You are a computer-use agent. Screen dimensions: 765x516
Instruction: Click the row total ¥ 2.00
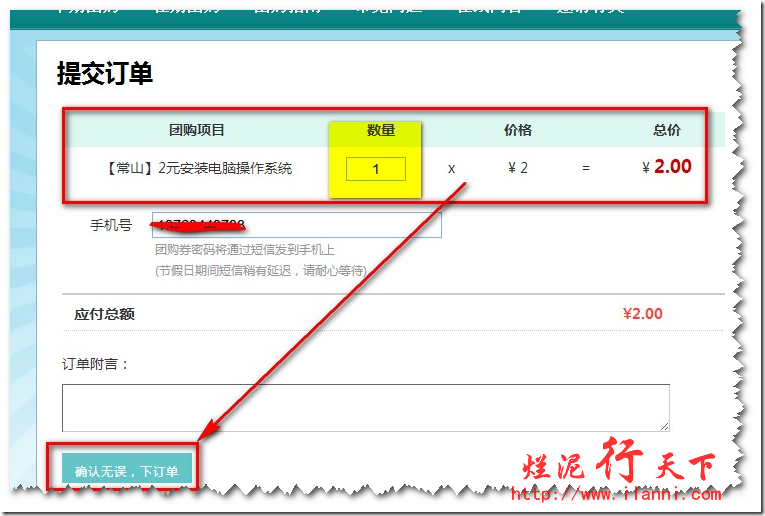[x=666, y=167]
